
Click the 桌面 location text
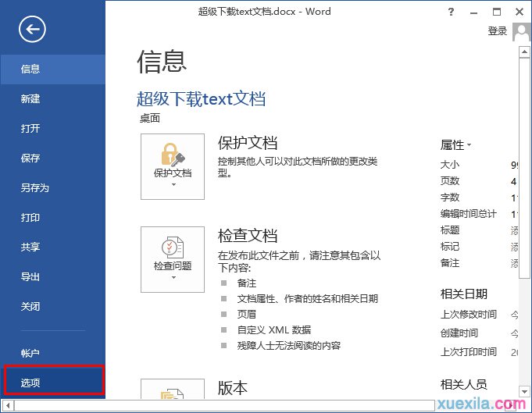150,119
